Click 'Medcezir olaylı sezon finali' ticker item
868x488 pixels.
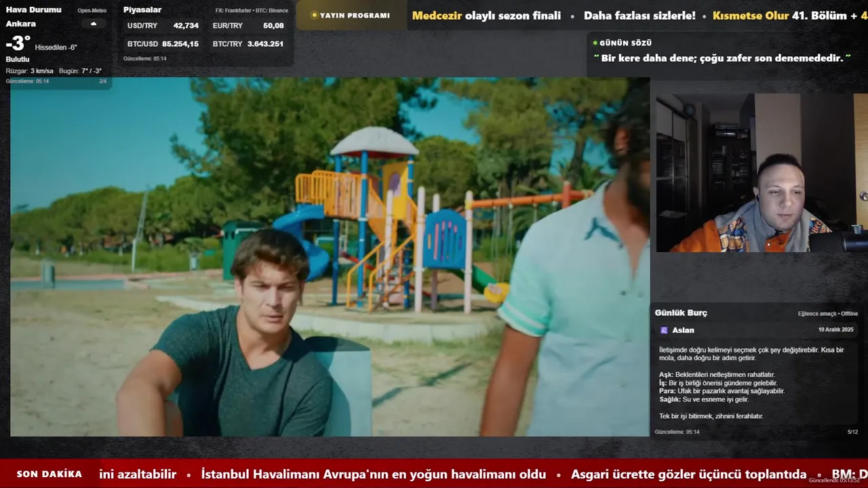coord(486,16)
